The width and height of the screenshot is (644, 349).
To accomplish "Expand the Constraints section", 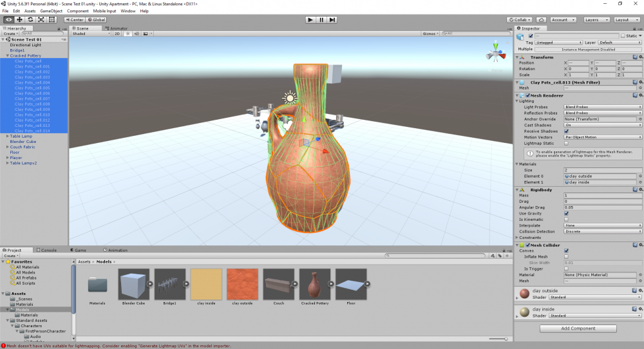I will click(x=517, y=238).
